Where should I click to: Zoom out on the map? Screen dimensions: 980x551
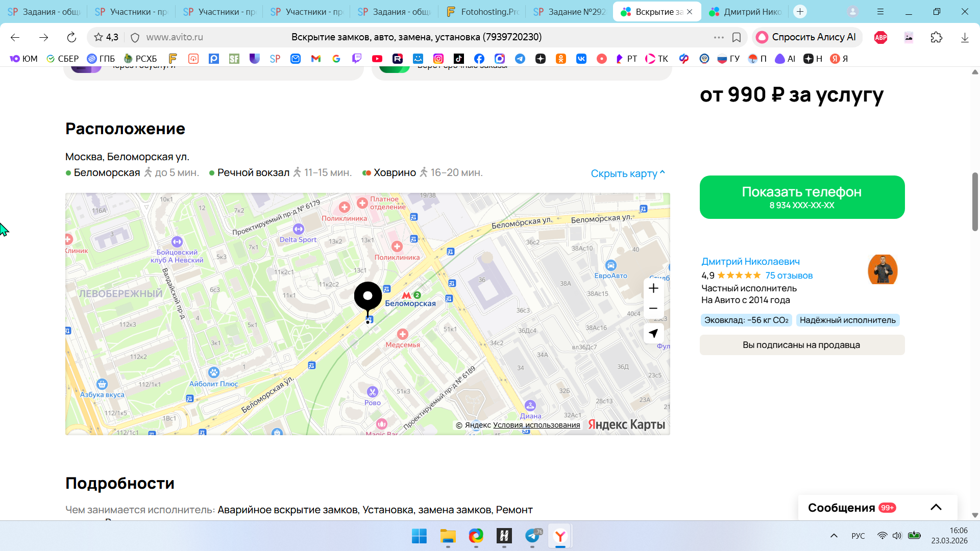tap(653, 309)
